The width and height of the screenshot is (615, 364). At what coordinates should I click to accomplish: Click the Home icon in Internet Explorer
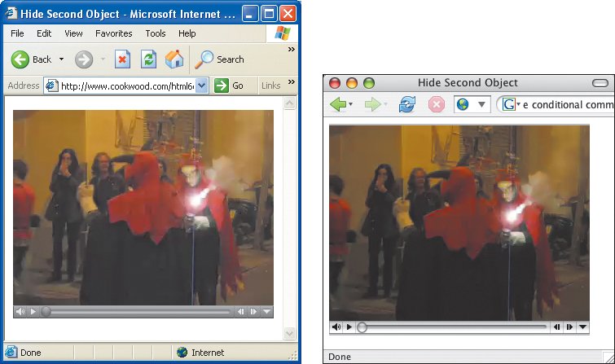pos(174,59)
